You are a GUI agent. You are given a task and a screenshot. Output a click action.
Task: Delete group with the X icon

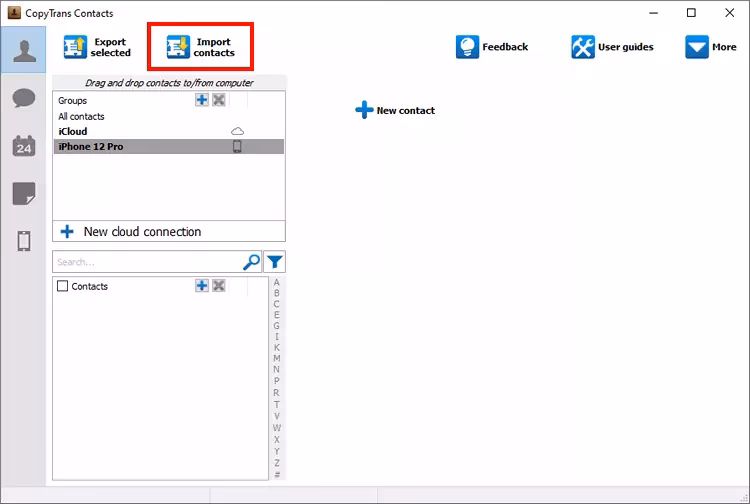(x=218, y=100)
